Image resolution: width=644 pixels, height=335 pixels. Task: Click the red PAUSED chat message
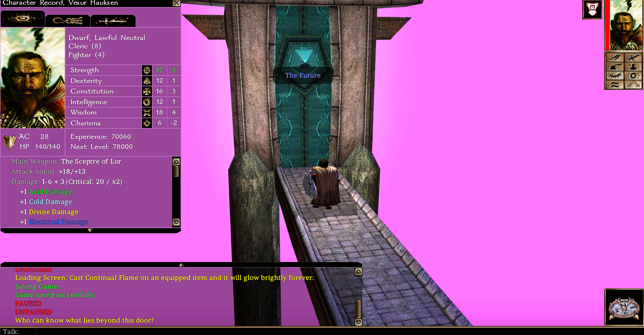pyautogui.click(x=28, y=303)
